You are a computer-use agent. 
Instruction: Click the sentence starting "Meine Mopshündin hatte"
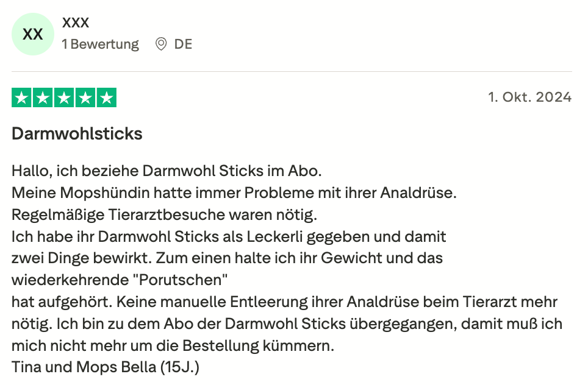[234, 193]
